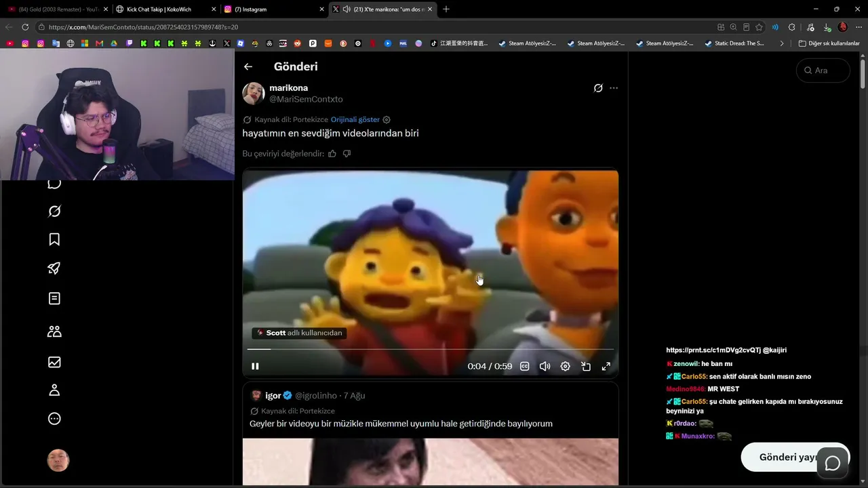Rate translation with thumbs up
Viewport: 868px width, 488px height.
coord(332,154)
